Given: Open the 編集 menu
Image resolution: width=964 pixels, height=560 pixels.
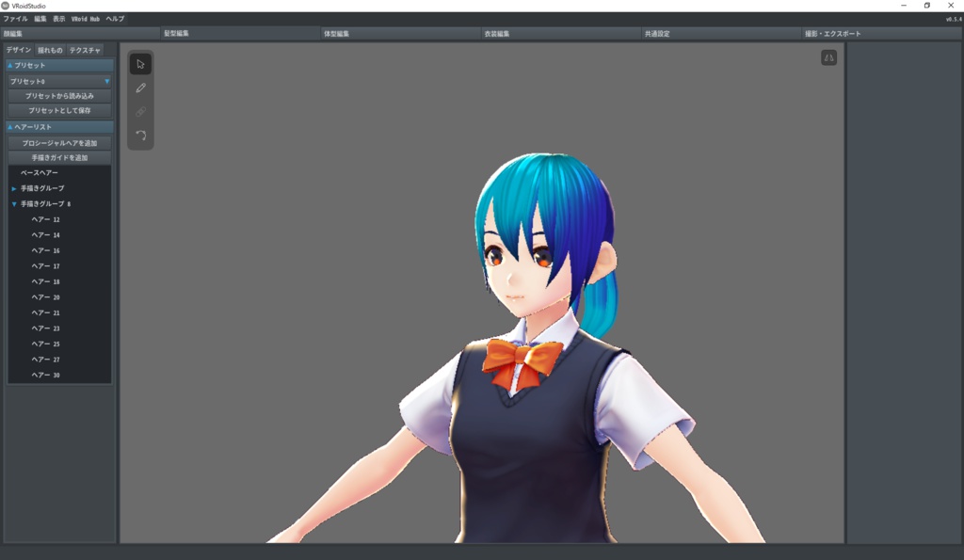Looking at the screenshot, I should pyautogui.click(x=40, y=19).
